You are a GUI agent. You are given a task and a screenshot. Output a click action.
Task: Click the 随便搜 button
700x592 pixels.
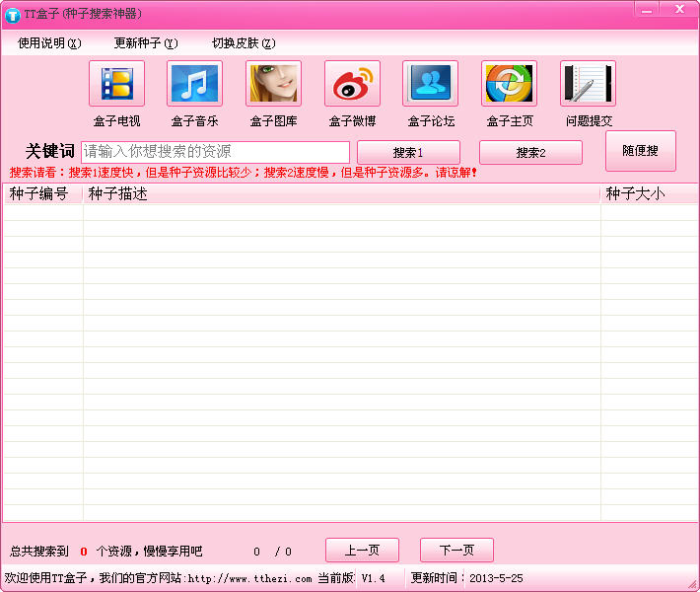click(641, 151)
